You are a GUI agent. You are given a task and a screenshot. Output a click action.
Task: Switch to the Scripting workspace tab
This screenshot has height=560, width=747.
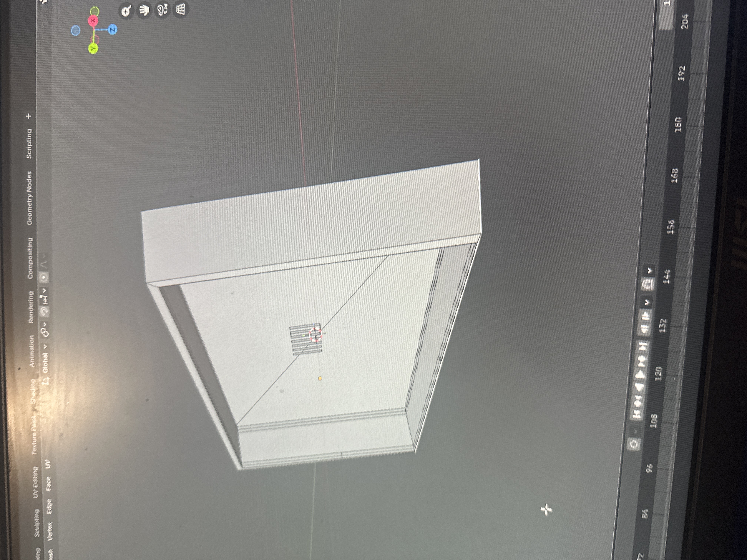29,144
